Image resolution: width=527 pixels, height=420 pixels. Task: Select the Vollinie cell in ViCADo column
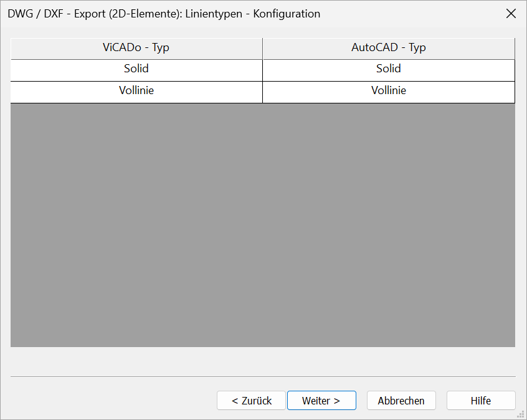(x=136, y=92)
